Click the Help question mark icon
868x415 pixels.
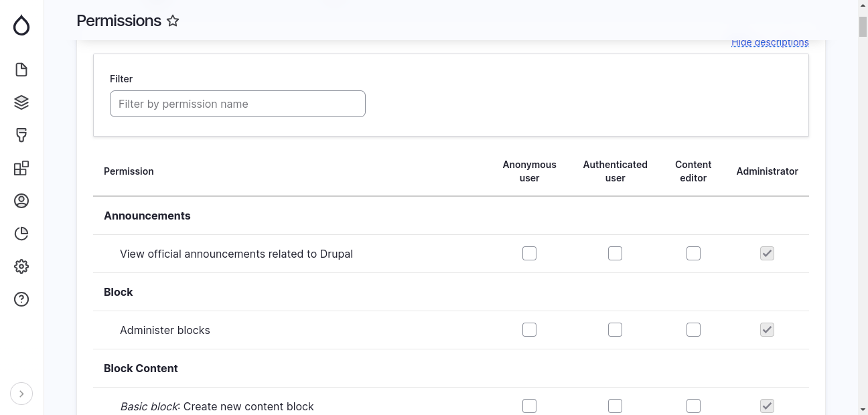pyautogui.click(x=21, y=299)
